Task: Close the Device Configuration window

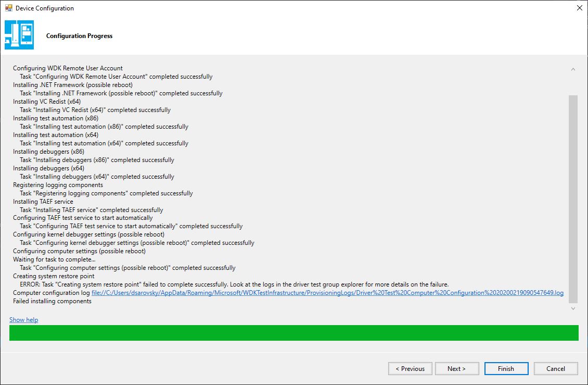Action: click(x=579, y=8)
